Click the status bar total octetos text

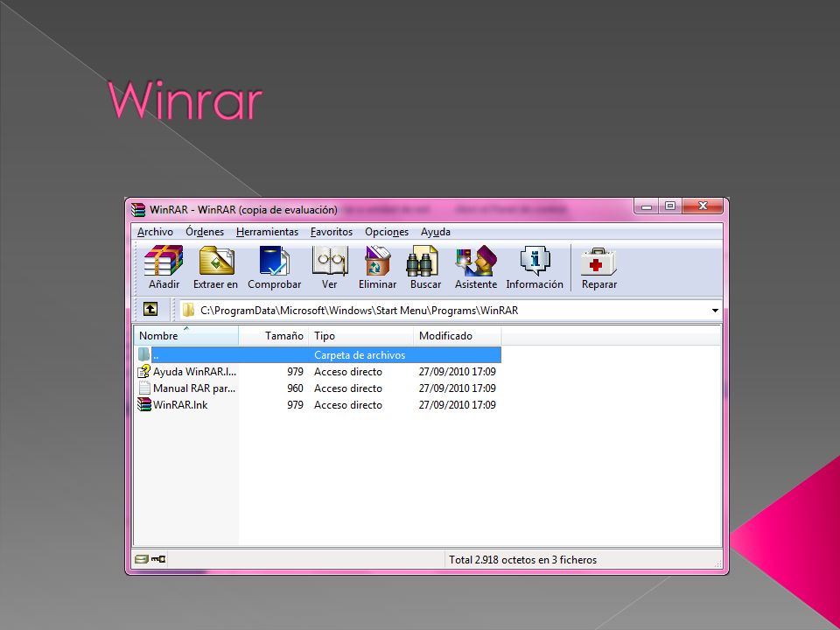click(x=522, y=560)
